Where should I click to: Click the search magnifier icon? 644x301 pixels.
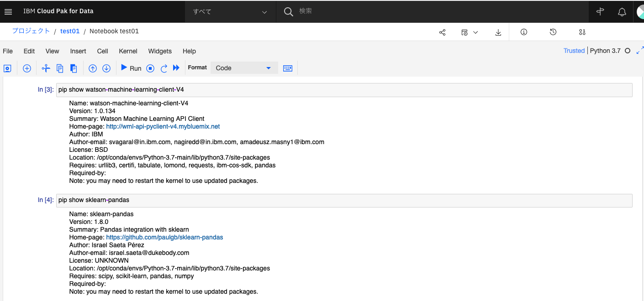(288, 11)
